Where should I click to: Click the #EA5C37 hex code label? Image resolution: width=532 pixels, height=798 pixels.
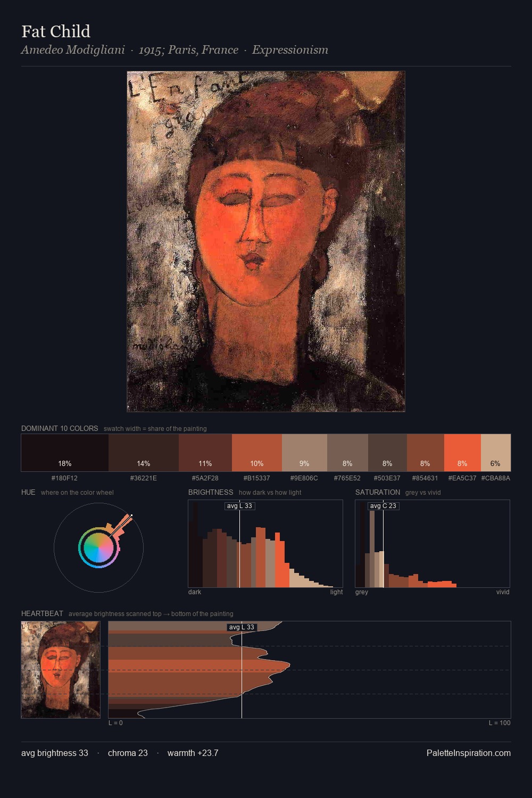[462, 478]
